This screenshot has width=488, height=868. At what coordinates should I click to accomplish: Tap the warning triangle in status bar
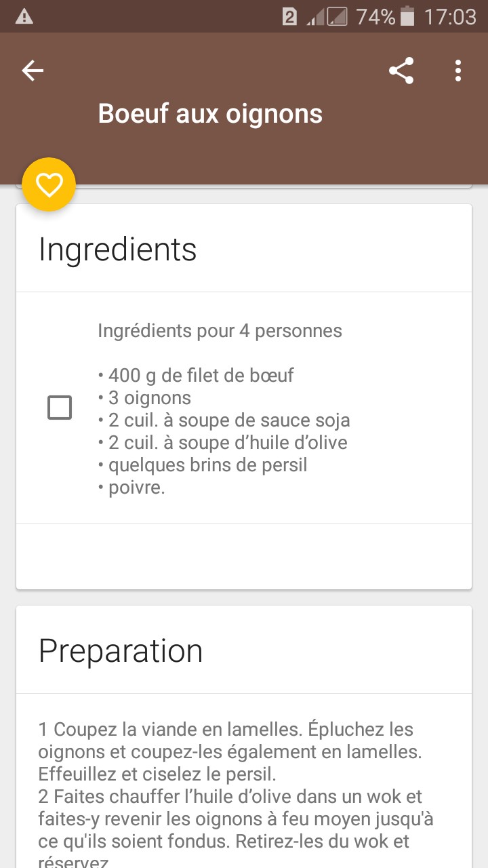coord(24,16)
